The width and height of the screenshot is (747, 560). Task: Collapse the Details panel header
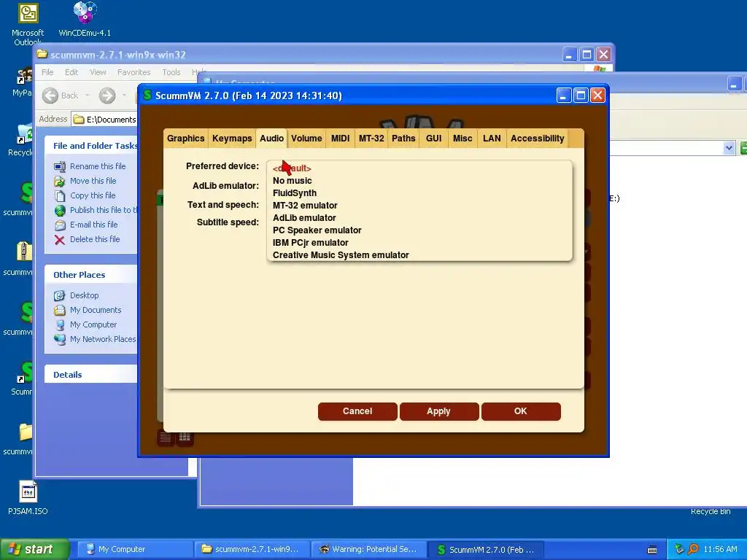(90, 374)
